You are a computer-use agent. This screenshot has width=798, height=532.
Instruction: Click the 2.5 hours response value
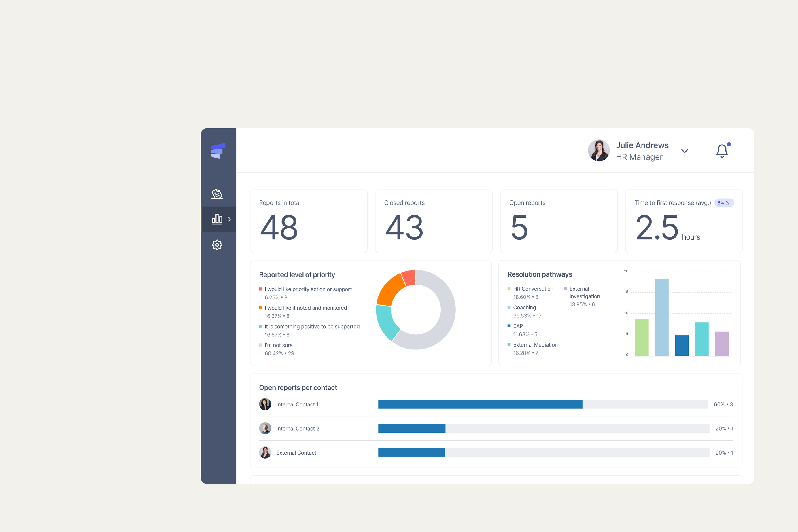coord(668,228)
